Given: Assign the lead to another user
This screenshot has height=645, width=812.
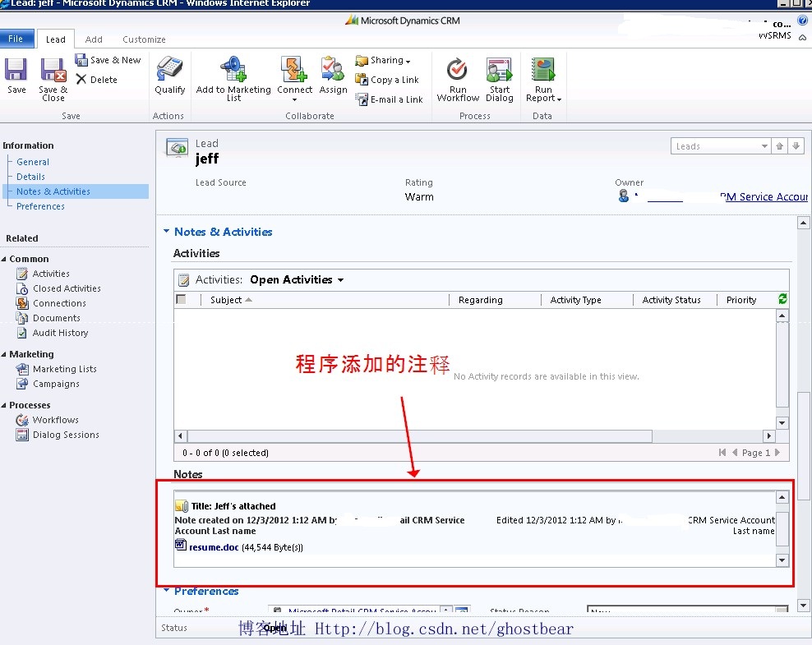Looking at the screenshot, I should click(333, 75).
